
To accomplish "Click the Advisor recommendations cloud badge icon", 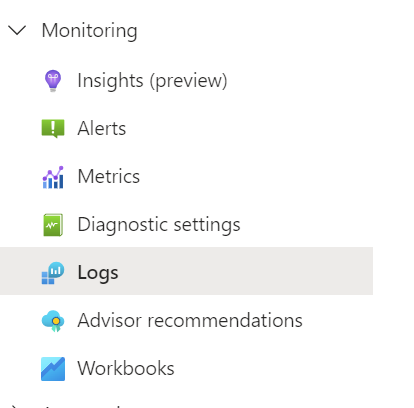I will [53, 321].
